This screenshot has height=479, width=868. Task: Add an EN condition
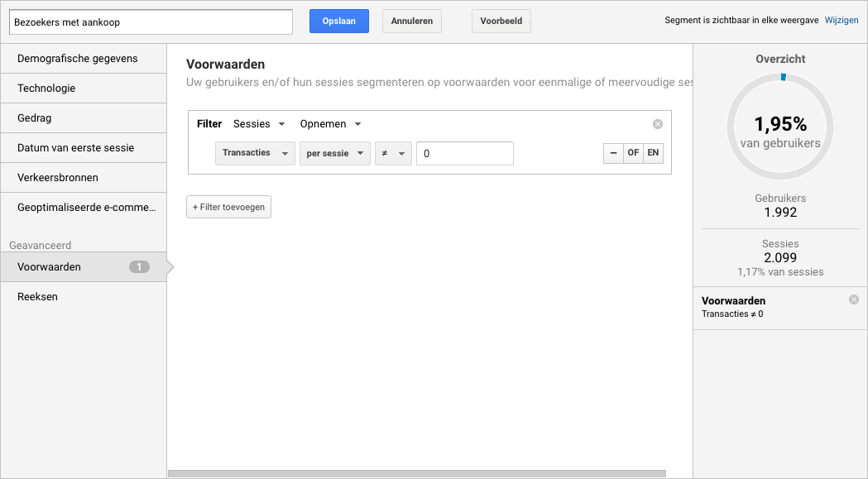point(653,153)
